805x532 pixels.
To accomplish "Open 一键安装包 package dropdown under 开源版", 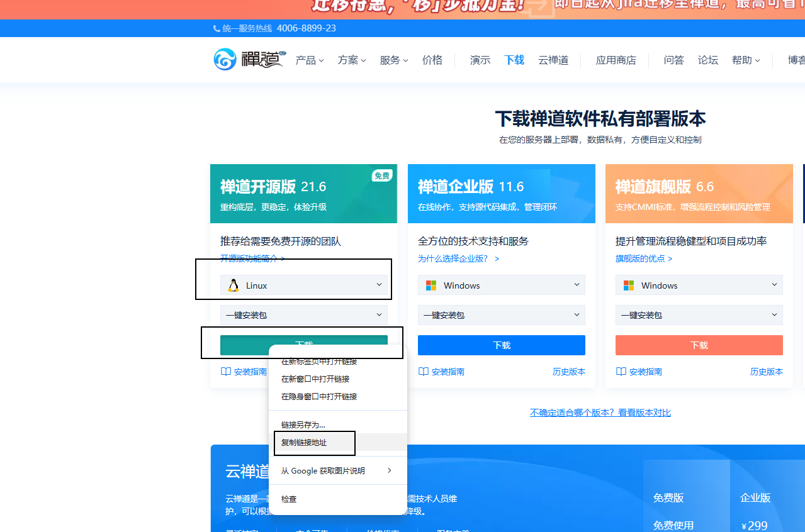I will (304, 314).
